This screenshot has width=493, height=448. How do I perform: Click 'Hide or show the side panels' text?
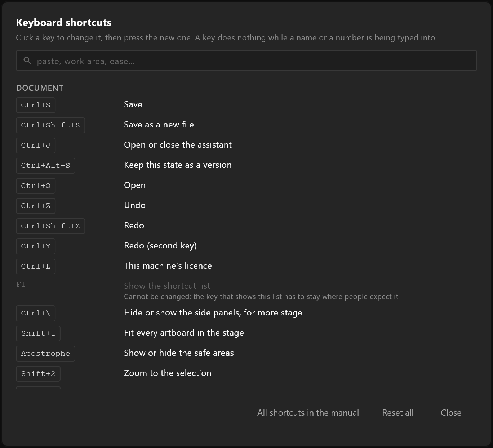point(213,313)
